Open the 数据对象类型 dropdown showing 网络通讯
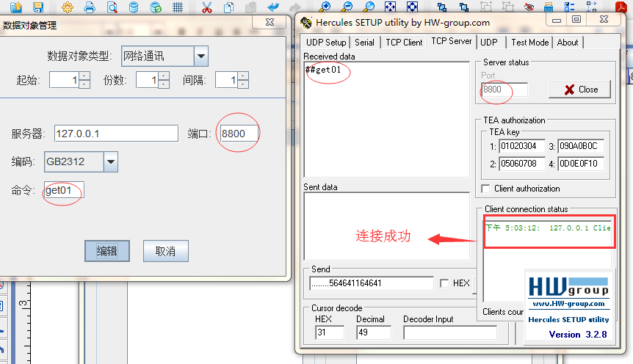The image size is (633, 364). click(200, 57)
